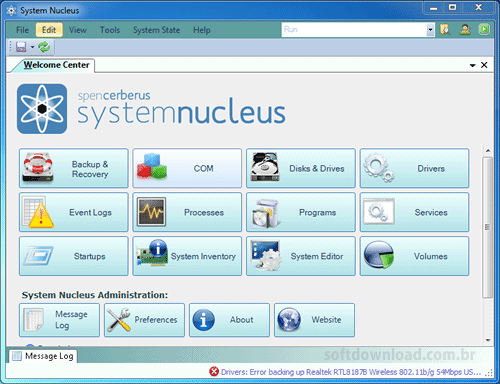Expand the Run box dropdown arrow

click(430, 30)
